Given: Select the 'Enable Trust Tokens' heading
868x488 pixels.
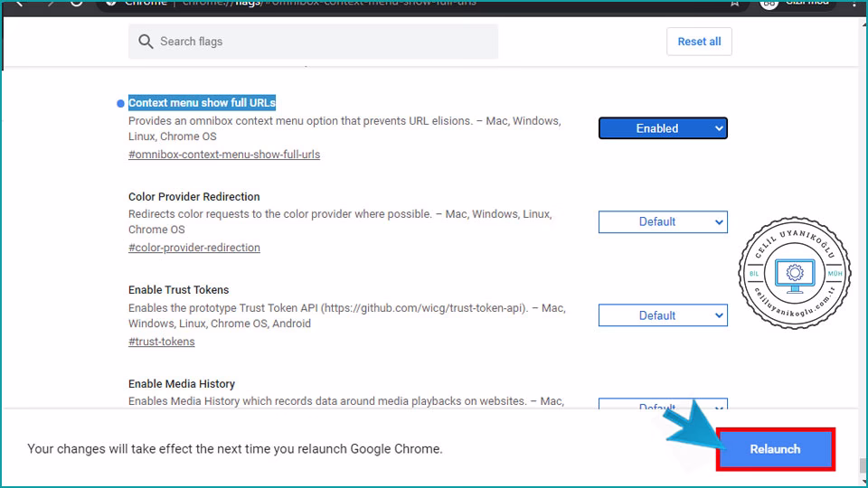Looking at the screenshot, I should pos(178,290).
